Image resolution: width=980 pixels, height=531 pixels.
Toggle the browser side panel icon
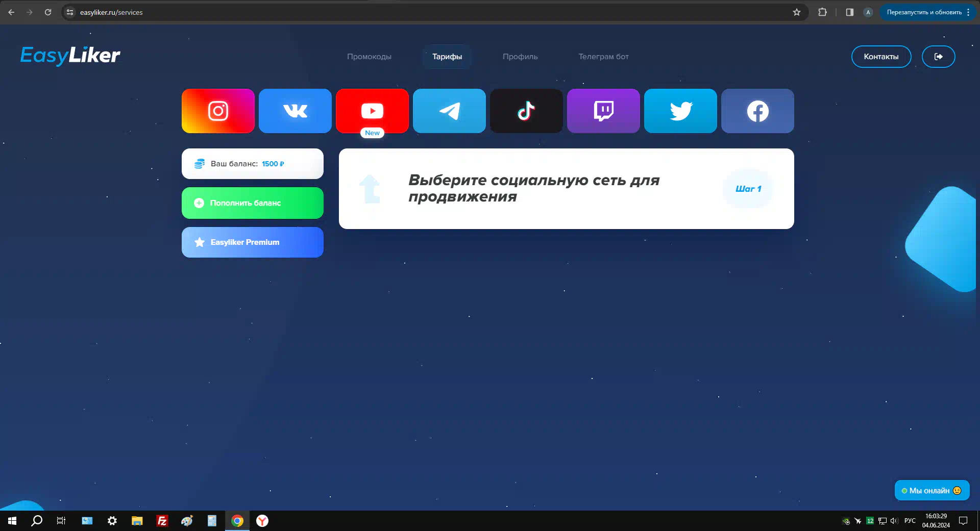pos(850,12)
